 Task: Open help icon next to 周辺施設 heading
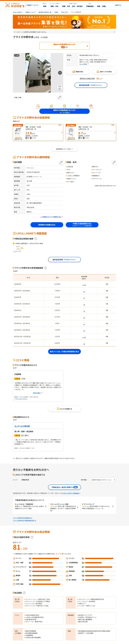pos(24,593)
